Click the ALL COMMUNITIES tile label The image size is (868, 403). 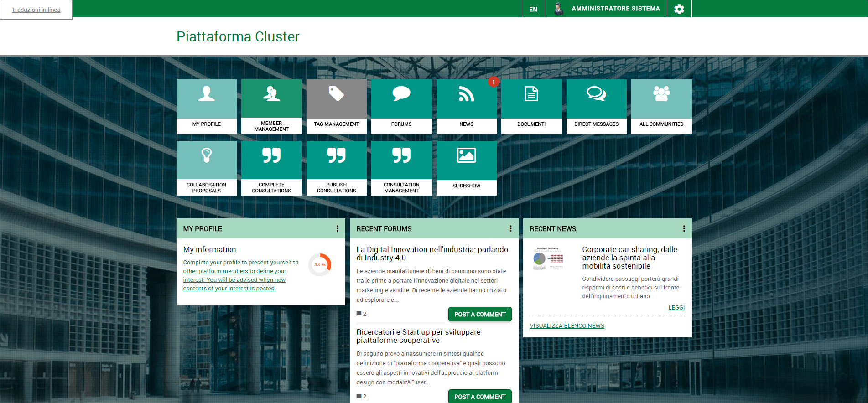[661, 124]
